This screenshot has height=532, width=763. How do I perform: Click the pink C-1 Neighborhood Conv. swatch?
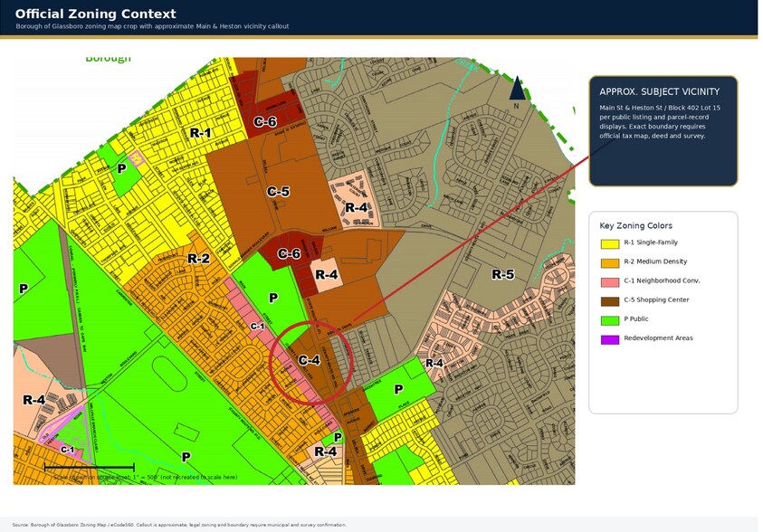click(610, 282)
